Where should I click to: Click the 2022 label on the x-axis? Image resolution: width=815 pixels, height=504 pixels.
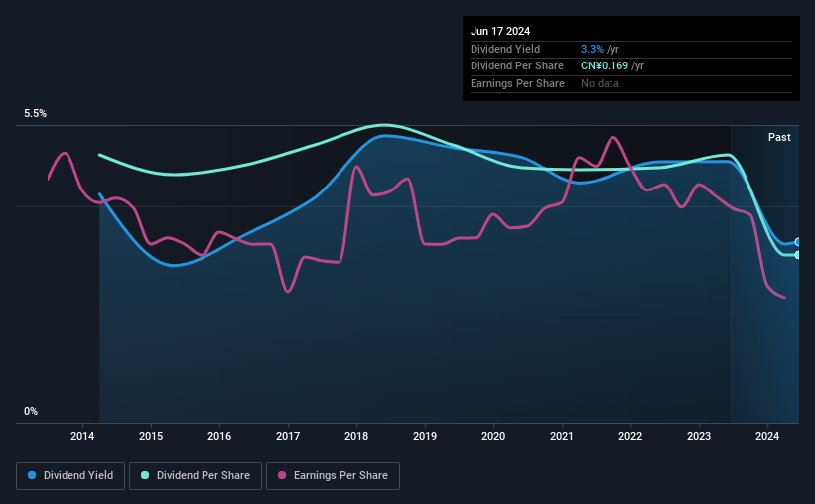630,436
